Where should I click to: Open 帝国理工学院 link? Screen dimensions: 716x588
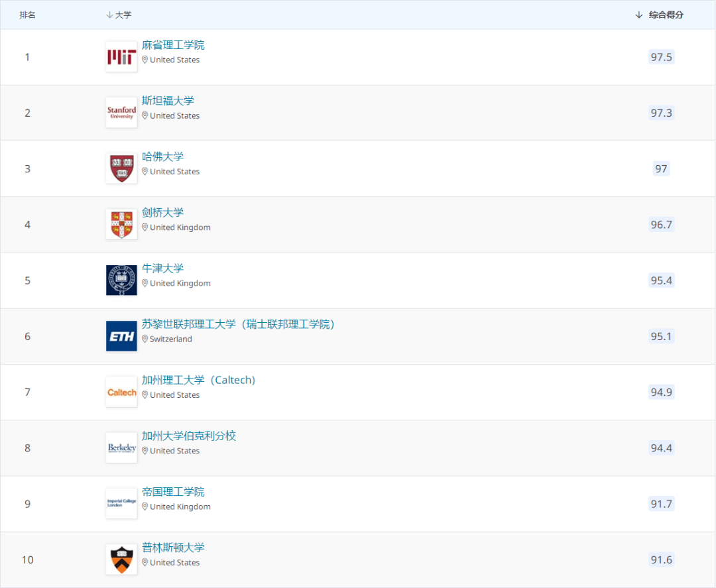click(x=173, y=492)
